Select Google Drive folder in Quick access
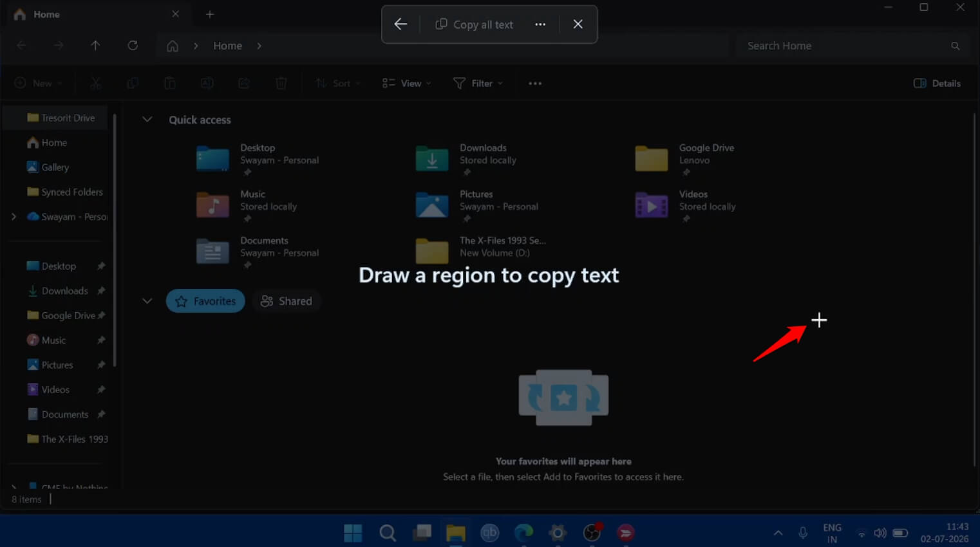Screen dimensions: 980x547 684,159
